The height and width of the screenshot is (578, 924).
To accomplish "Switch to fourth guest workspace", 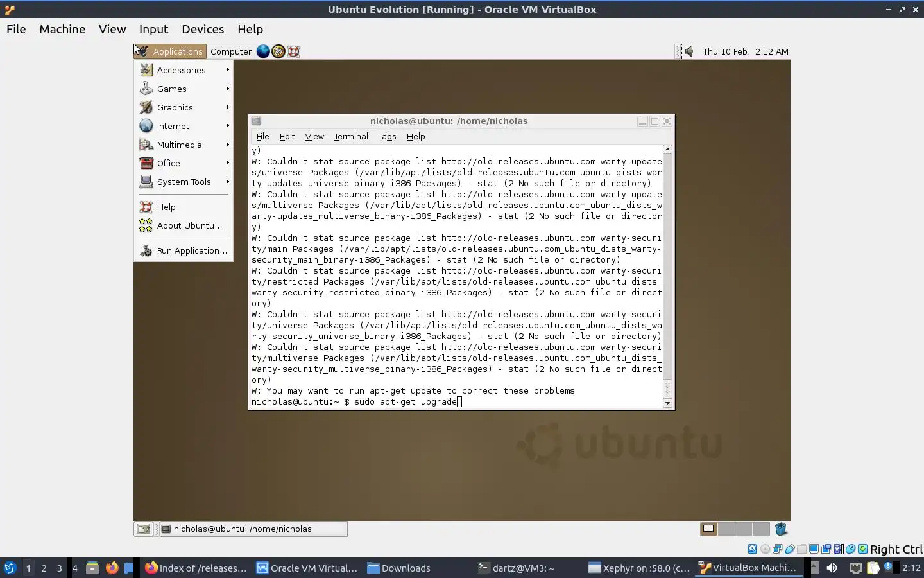I will (761, 529).
